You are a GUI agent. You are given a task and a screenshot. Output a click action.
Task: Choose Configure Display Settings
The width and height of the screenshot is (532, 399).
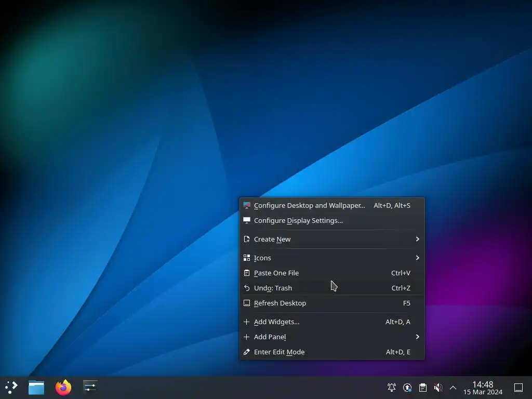pos(332,220)
